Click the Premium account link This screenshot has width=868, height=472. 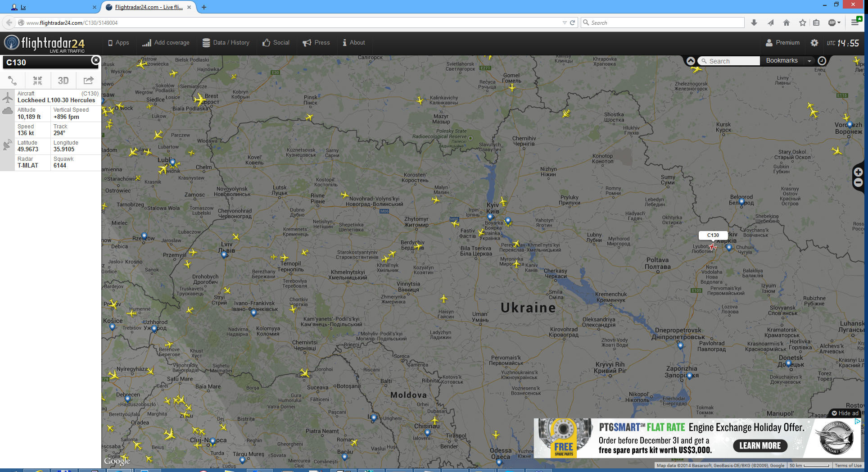[783, 43]
